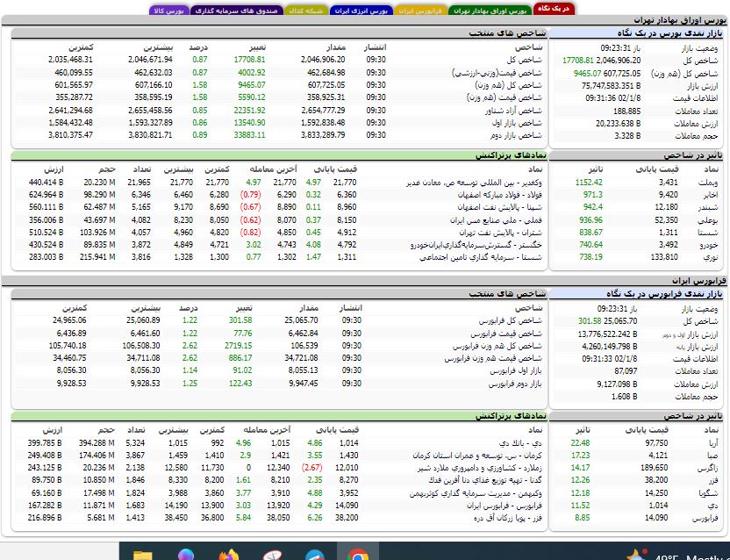This screenshot has height=560, width=730.
Task: Open 'شپنا - پالایش نفت اصفهان' row
Action: pyautogui.click(x=500, y=207)
